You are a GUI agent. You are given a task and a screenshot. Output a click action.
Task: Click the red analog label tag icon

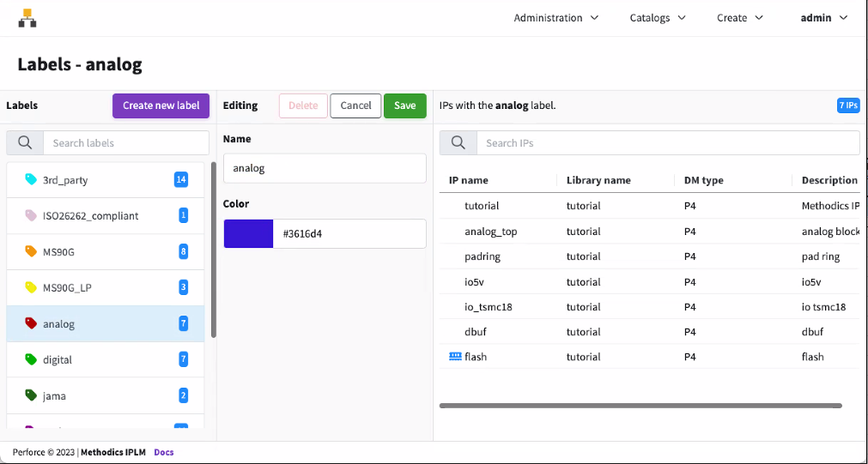pyautogui.click(x=31, y=324)
